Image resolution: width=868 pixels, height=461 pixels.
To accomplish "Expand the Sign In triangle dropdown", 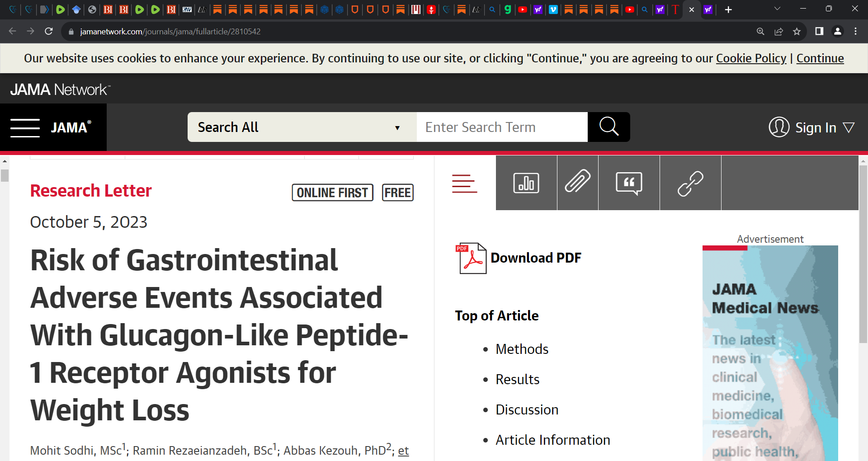I will click(x=849, y=127).
